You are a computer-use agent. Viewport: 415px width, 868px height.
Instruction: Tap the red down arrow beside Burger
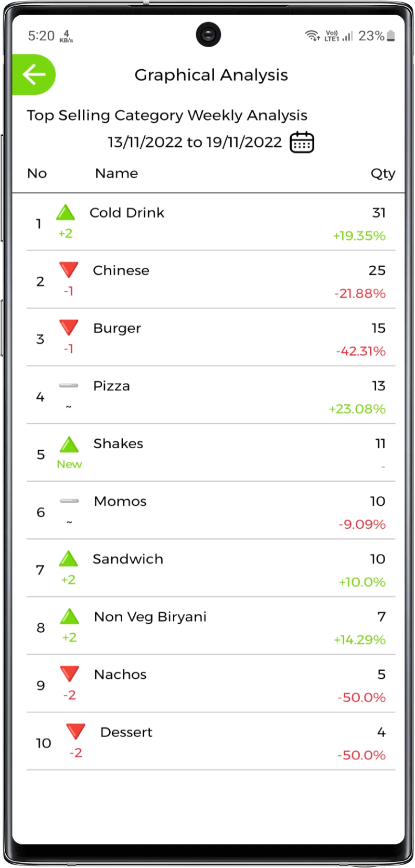(x=69, y=327)
